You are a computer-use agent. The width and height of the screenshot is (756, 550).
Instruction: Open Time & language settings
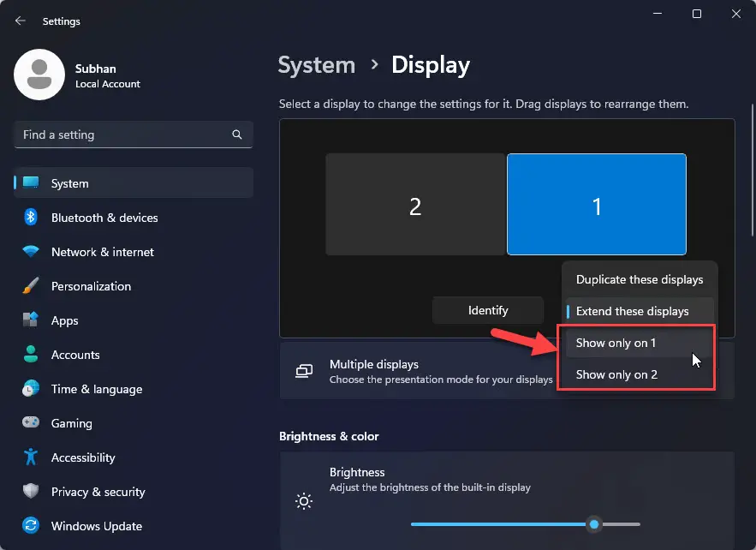pos(134,389)
